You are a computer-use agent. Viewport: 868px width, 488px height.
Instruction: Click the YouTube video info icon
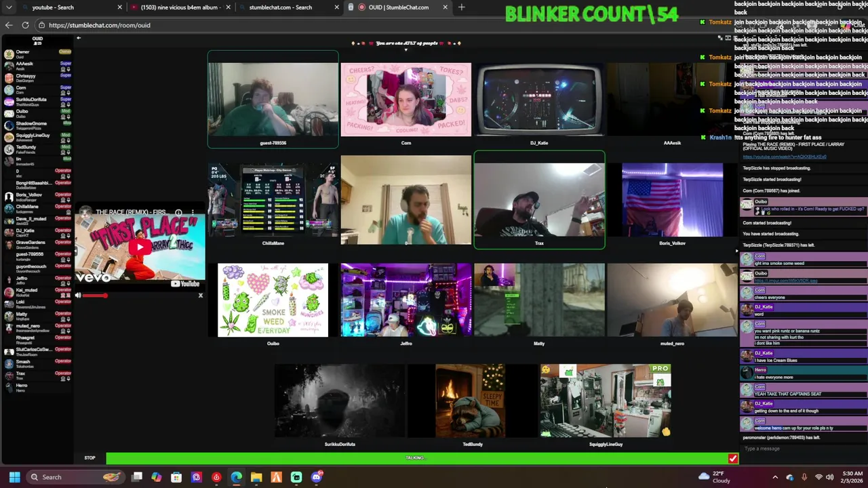(x=178, y=213)
